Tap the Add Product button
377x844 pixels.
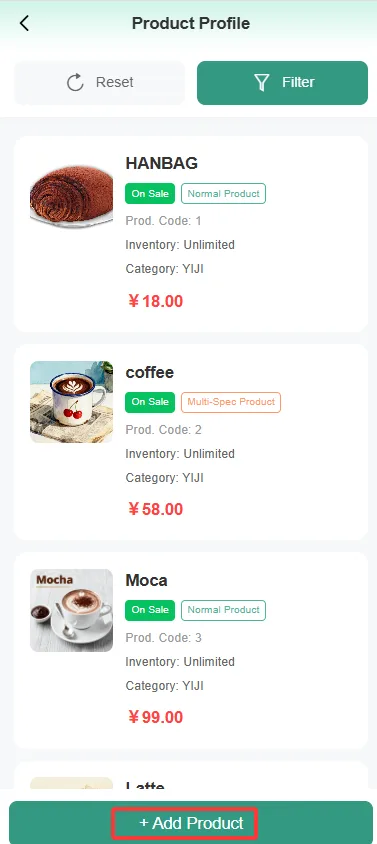click(191, 822)
